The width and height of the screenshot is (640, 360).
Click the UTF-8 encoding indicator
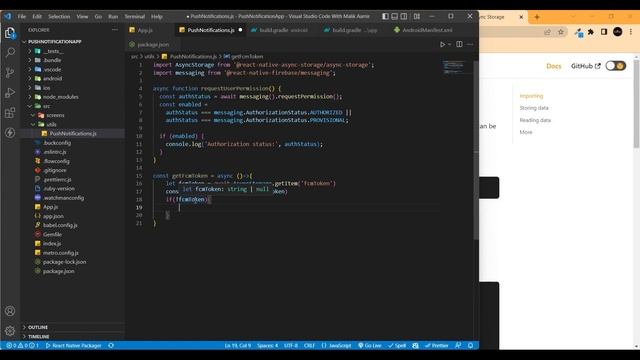tap(291, 346)
